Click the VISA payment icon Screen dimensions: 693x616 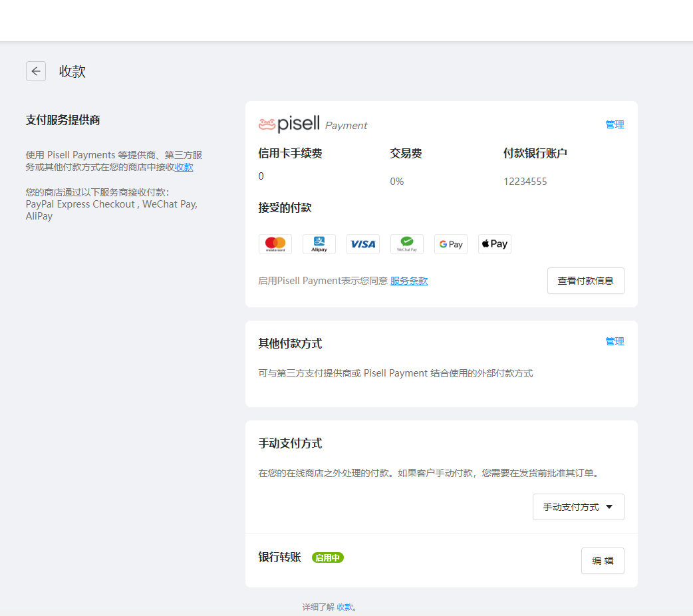pyautogui.click(x=363, y=244)
